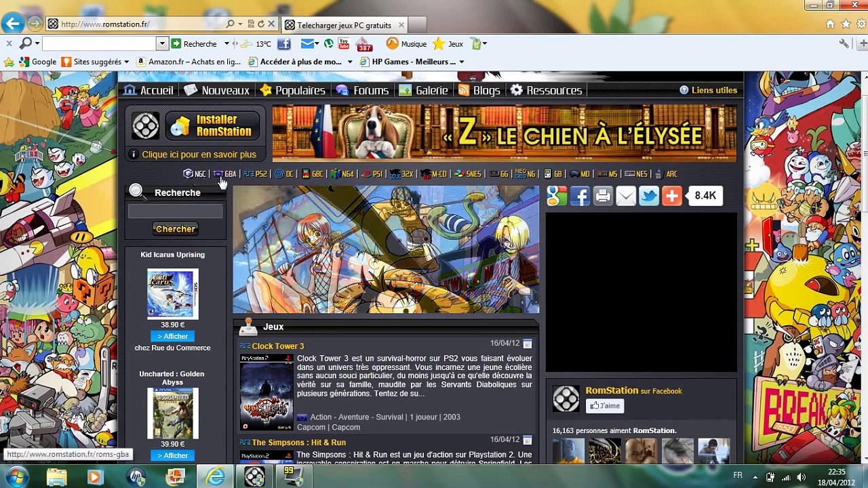Expand the Accéder à plus de mo... dropdown
Screen dimensions: 868x488
350,62
